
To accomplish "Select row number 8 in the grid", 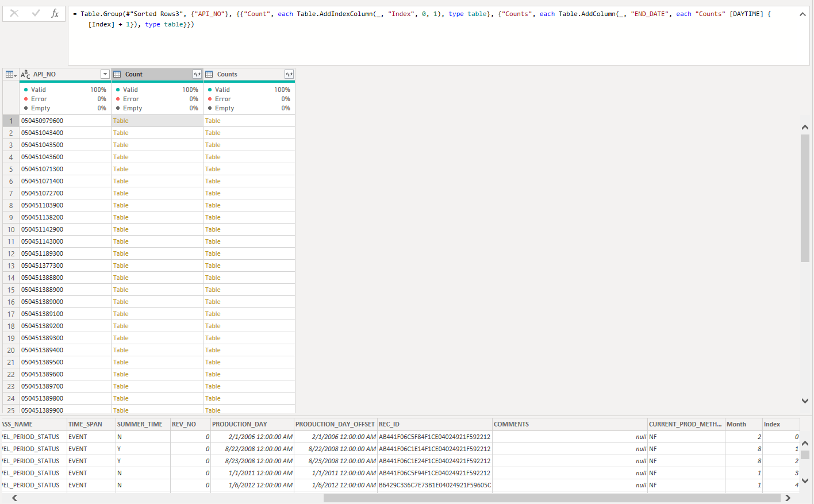I will (x=11, y=205).
